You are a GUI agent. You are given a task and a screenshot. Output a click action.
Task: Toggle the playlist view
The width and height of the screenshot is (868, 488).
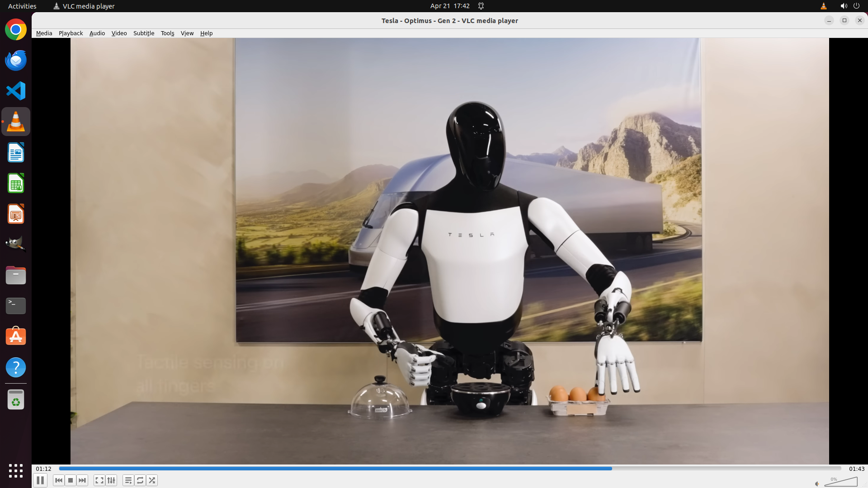tap(128, 480)
